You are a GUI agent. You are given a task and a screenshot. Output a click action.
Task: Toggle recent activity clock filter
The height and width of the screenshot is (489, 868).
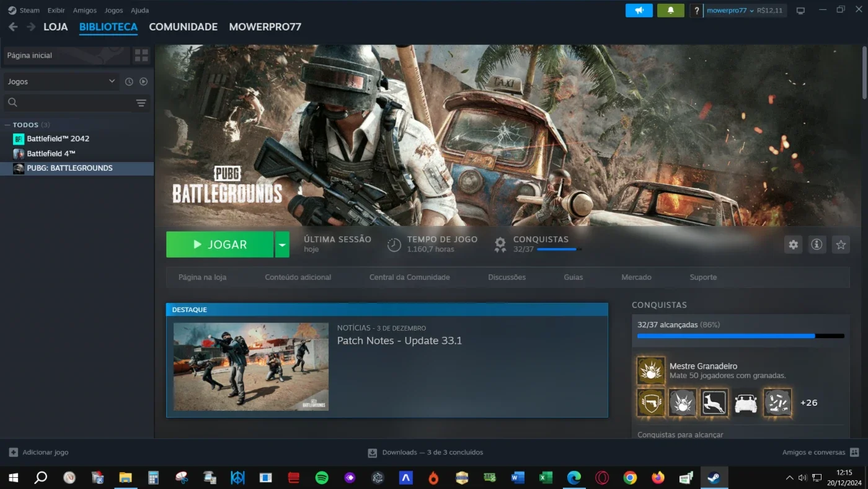pyautogui.click(x=129, y=81)
